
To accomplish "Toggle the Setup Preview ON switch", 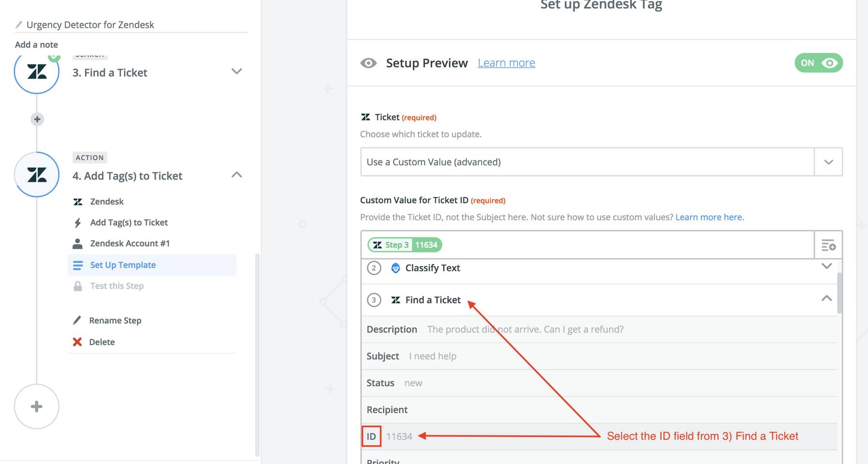I will coord(818,63).
